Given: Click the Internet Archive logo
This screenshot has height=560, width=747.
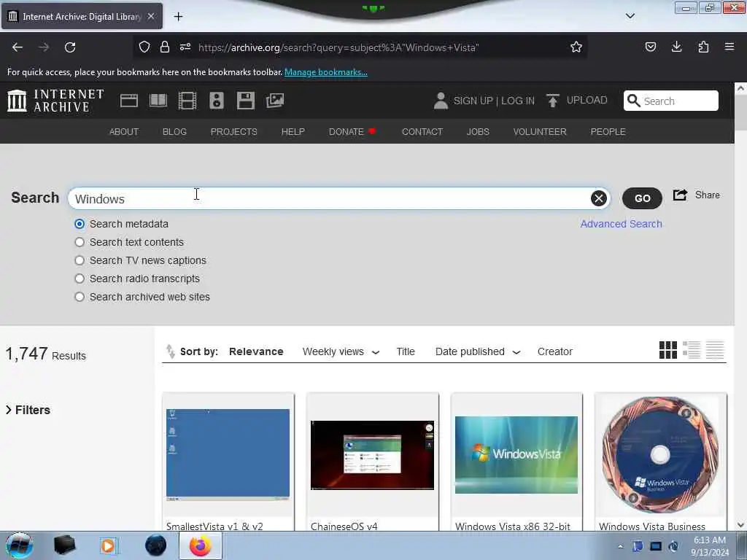Looking at the screenshot, I should [55, 101].
